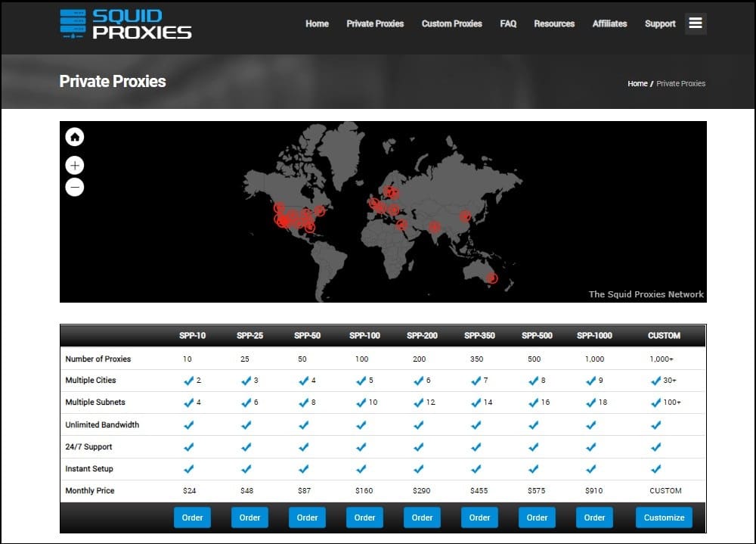The height and width of the screenshot is (544, 756).
Task: Order the SPP-500 plan
Action: pyautogui.click(x=537, y=518)
